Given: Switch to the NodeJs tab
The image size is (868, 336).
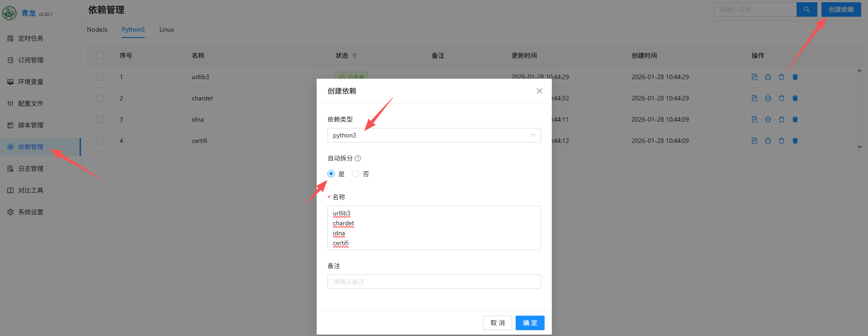Looking at the screenshot, I should pyautogui.click(x=97, y=29).
